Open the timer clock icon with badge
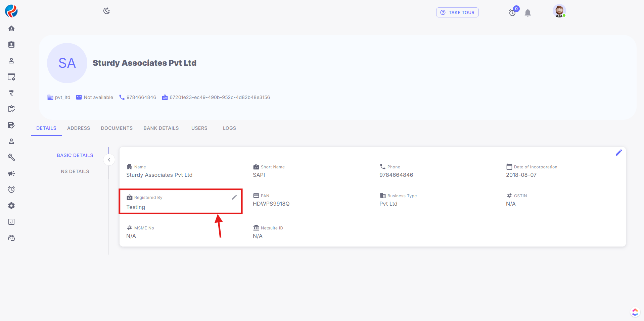The image size is (644, 321). [512, 13]
